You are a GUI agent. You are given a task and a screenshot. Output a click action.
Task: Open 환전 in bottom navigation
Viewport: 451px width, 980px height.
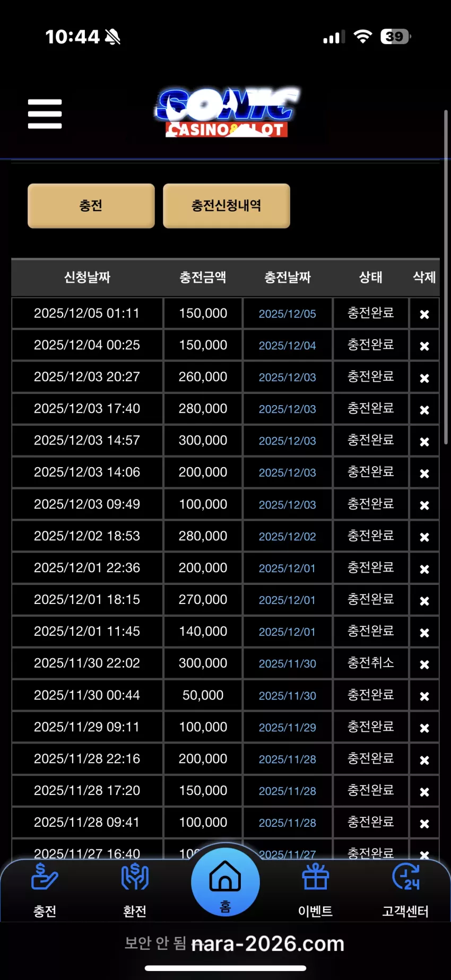(135, 891)
